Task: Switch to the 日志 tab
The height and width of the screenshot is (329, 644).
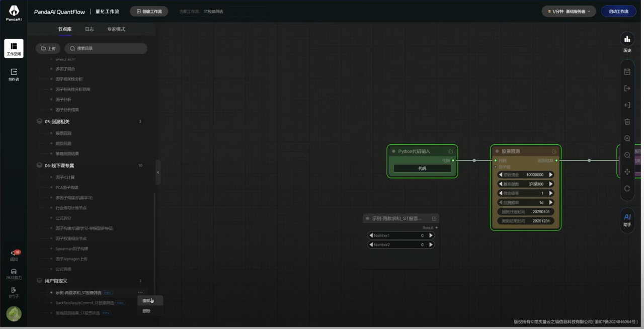Action: click(89, 29)
